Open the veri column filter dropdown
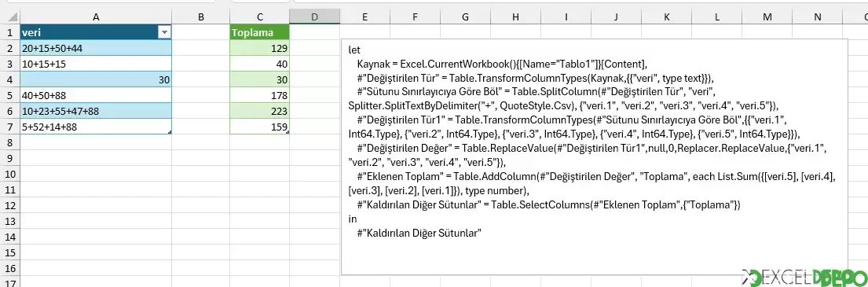868x287 pixels. click(x=164, y=33)
